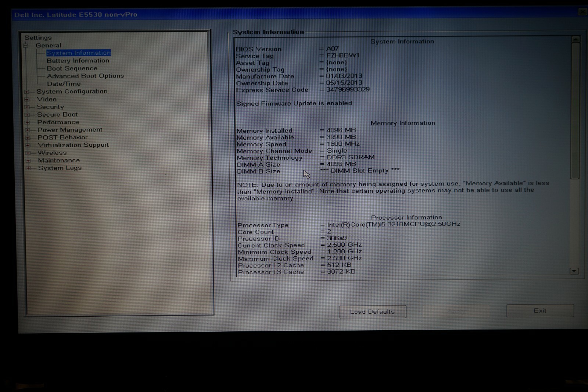Select the Video category label

pyautogui.click(x=47, y=99)
